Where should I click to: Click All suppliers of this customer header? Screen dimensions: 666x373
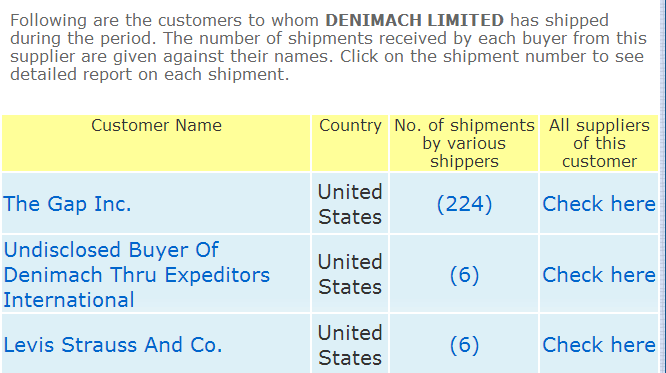coord(599,143)
